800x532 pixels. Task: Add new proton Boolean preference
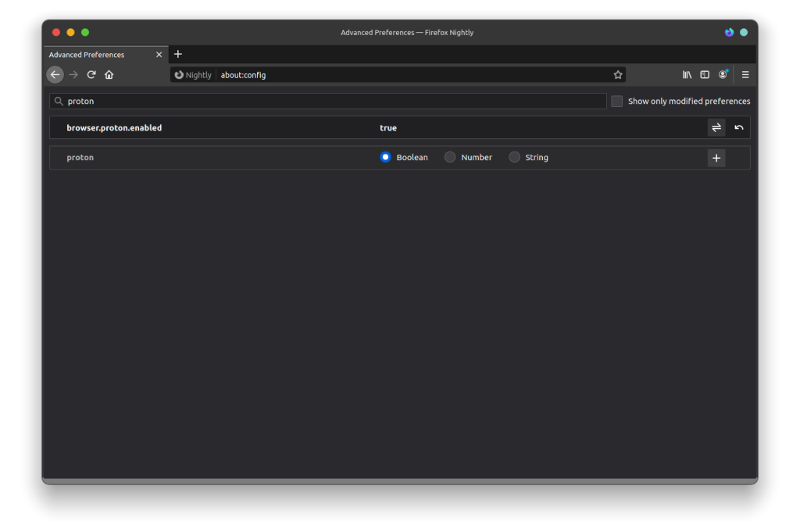[x=716, y=158]
